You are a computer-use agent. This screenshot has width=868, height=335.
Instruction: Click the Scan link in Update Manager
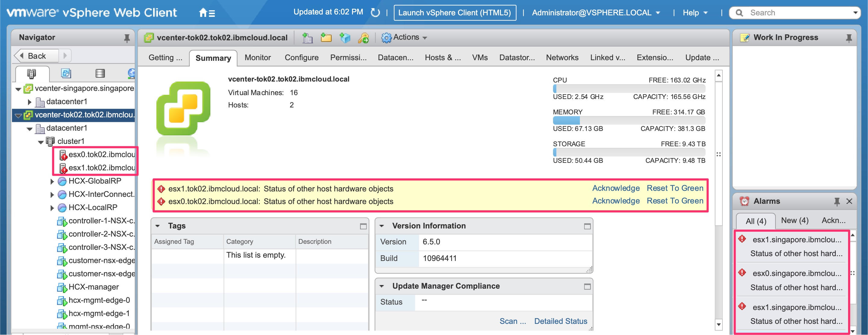512,321
